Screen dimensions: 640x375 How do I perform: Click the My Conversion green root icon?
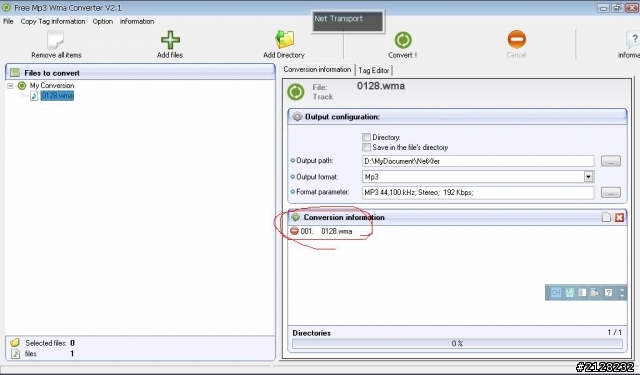(x=22, y=85)
